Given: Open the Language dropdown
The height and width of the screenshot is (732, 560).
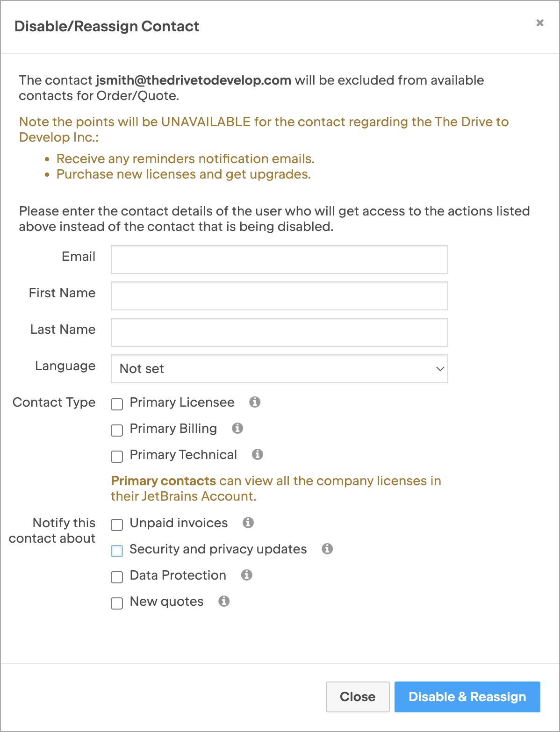Looking at the screenshot, I should [x=279, y=369].
